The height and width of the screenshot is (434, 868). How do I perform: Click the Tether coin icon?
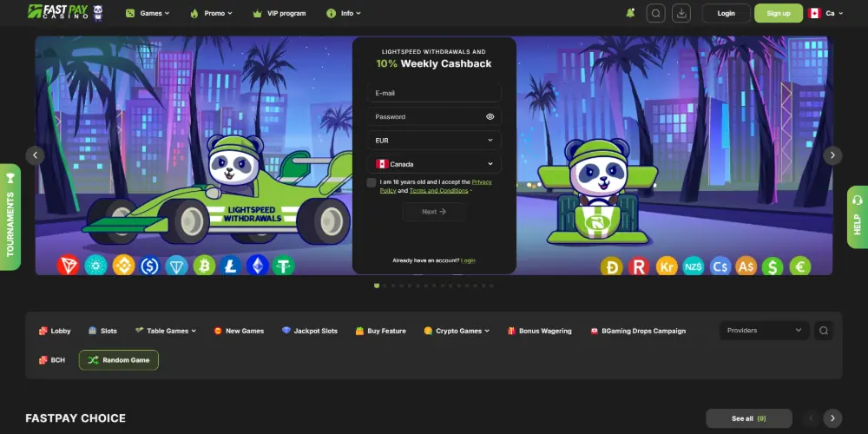(x=284, y=265)
